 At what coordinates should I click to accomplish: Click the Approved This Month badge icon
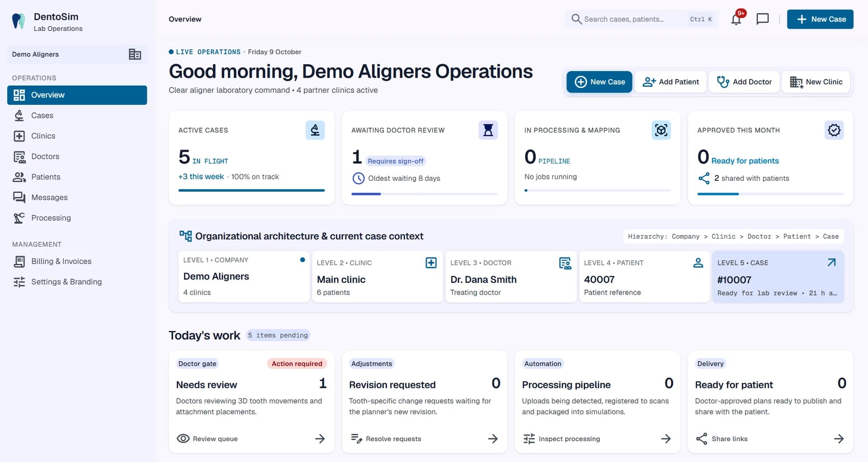click(834, 130)
